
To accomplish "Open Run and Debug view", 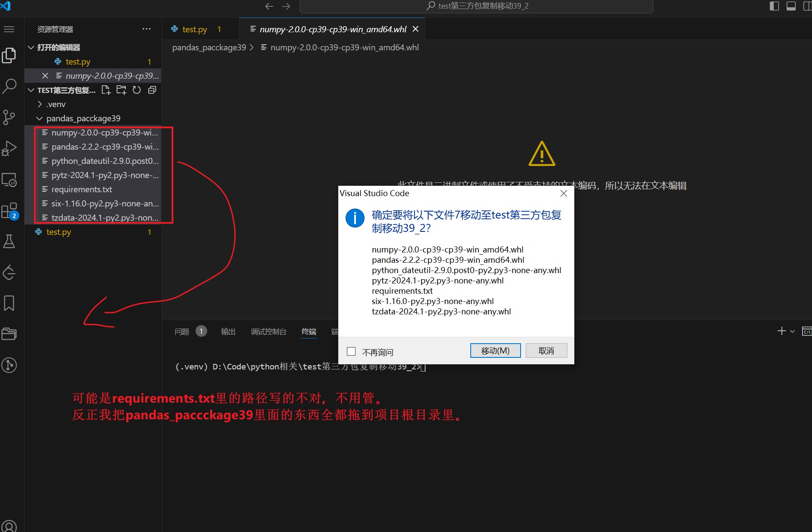I will click(9, 148).
